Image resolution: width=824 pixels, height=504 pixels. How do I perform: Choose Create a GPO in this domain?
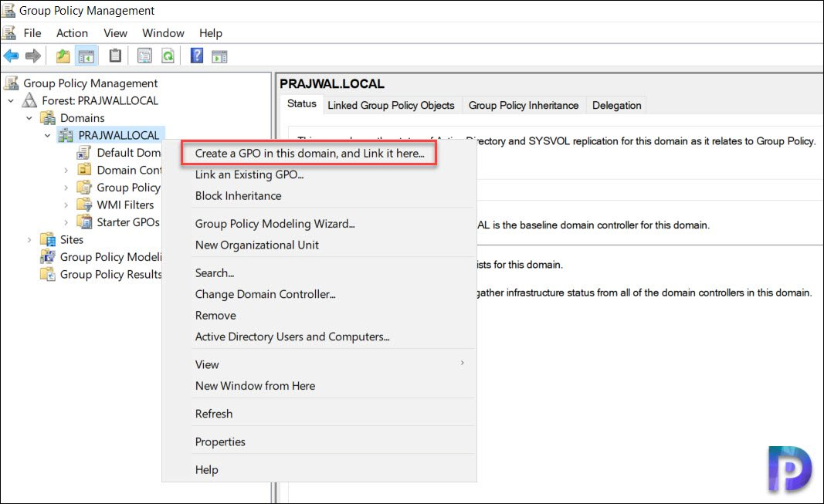tap(309, 154)
